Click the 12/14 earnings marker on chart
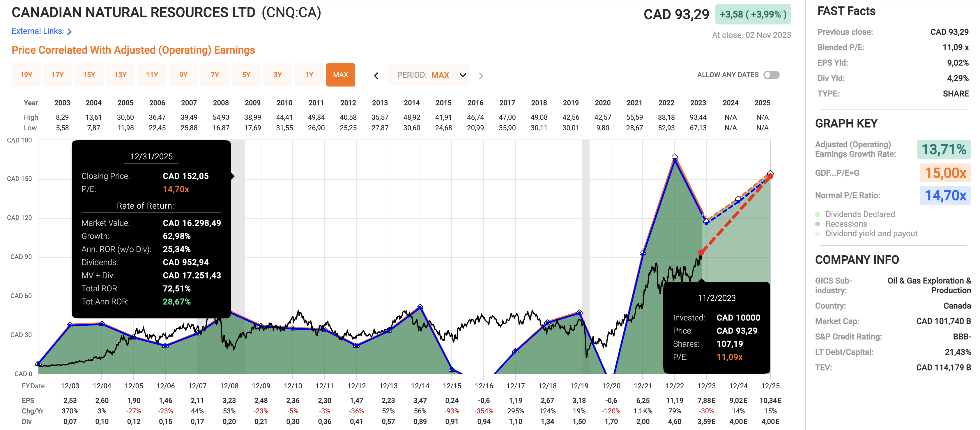This screenshot has width=980, height=430. 420,307
